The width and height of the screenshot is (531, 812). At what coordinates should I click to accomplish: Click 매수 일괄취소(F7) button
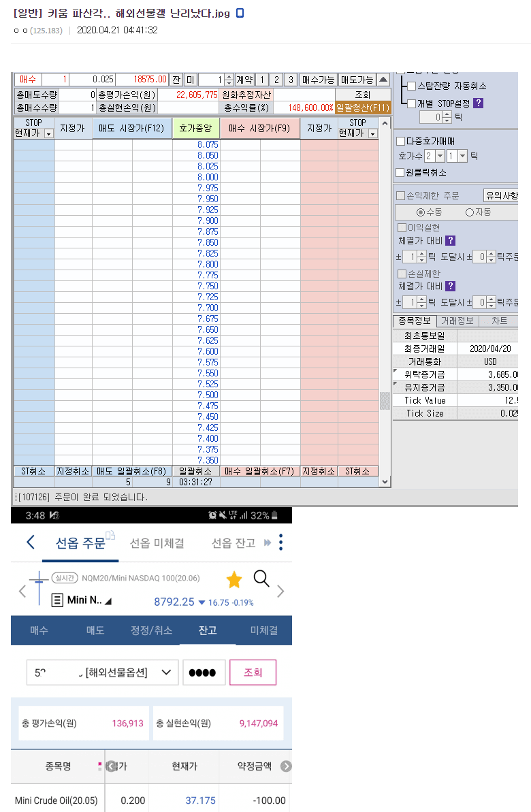pos(259,471)
